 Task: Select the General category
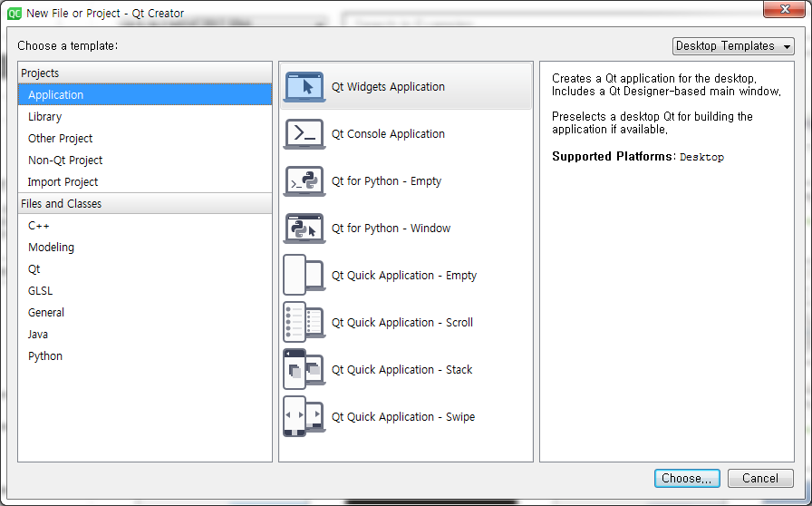point(145,313)
